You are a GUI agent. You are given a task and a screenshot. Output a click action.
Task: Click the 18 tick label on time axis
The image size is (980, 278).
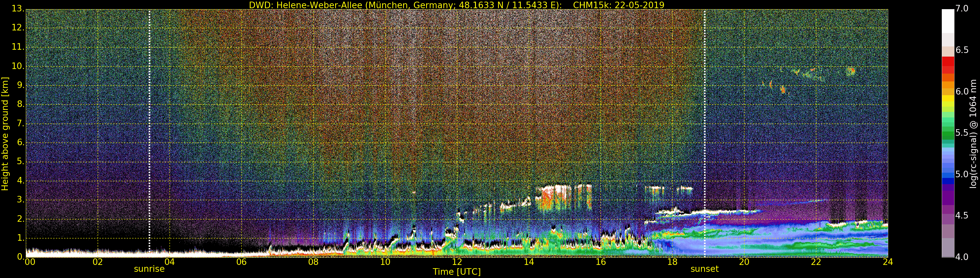coord(672,262)
